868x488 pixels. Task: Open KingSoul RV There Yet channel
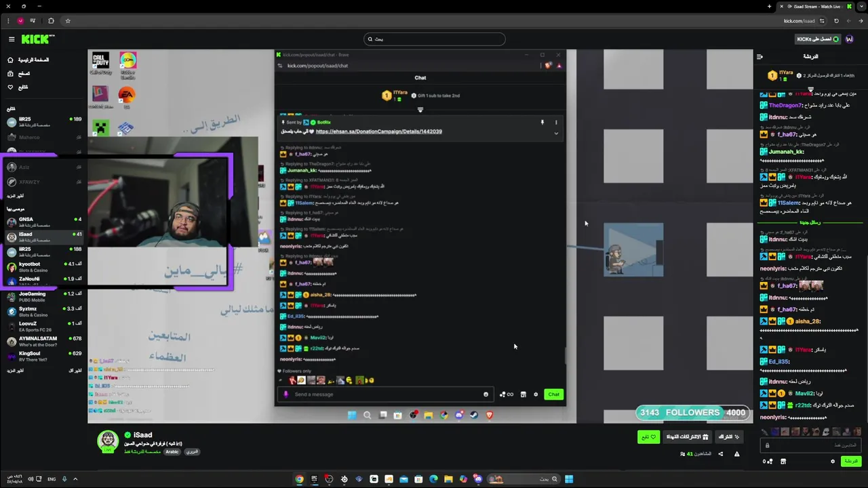click(44, 356)
